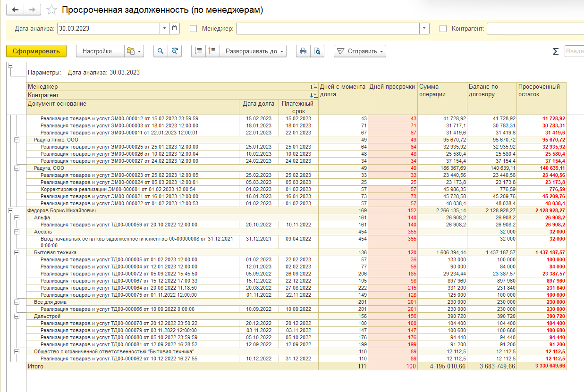Open the Отправить dropdown menu
Image resolution: width=584 pixels, height=392 pixels.
click(360, 51)
